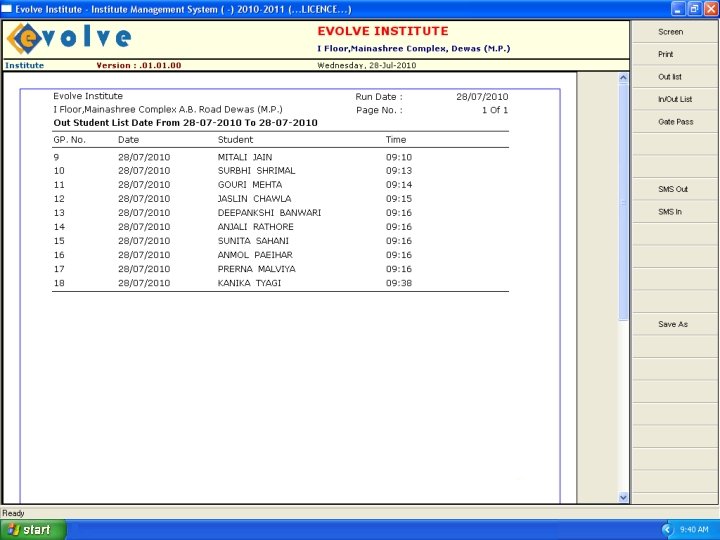Screen dimensions: 720x540
Task: Minimize the Evolve Institute window
Action: (678, 9)
